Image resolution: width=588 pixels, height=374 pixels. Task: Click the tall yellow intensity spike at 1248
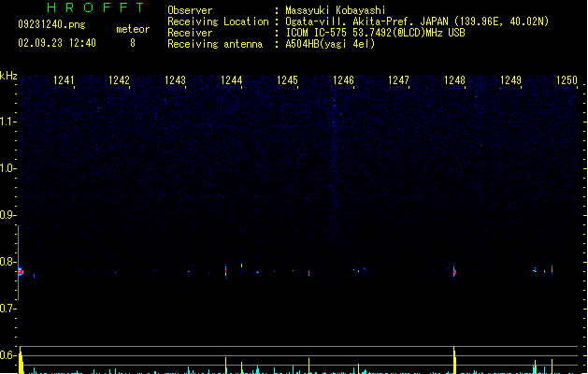(454, 360)
